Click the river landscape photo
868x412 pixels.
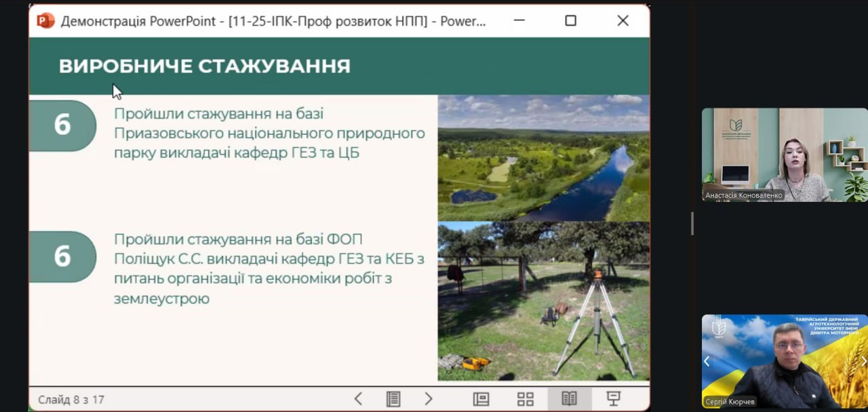coord(543,158)
